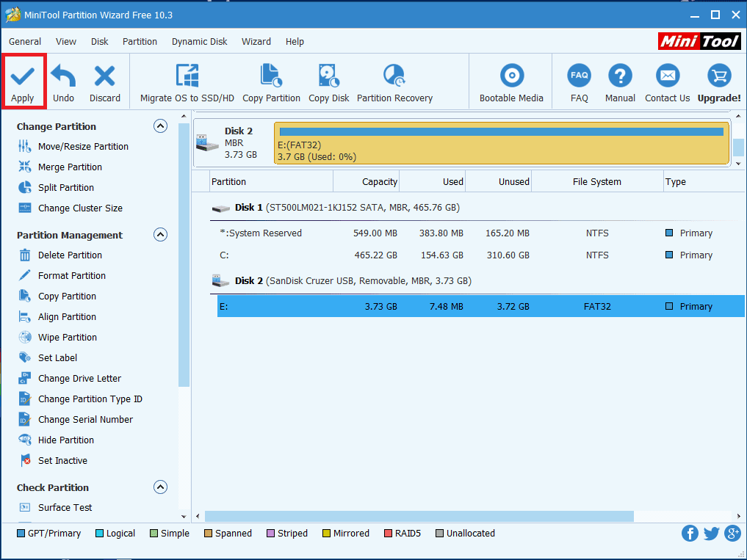Open the Dynamic Disk menu
This screenshot has width=747, height=560.
[200, 41]
